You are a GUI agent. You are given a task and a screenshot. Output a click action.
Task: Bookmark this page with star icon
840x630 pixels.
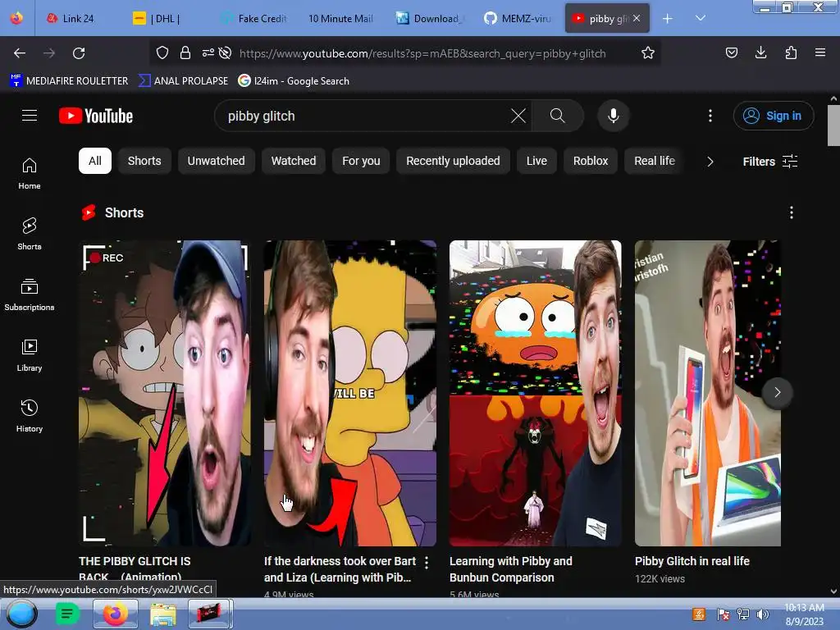pos(648,52)
